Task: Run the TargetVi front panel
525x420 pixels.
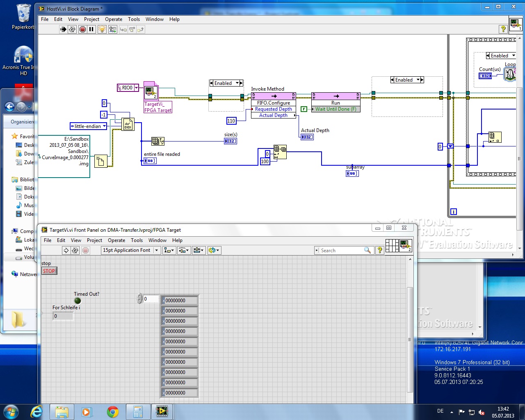Action: (66, 250)
